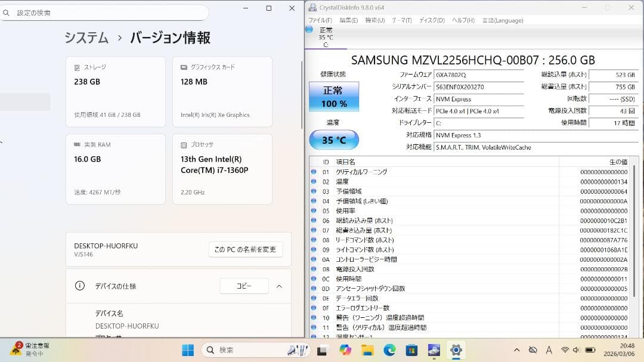Open the ディスク(D) menu to switch disks

tap(432, 20)
